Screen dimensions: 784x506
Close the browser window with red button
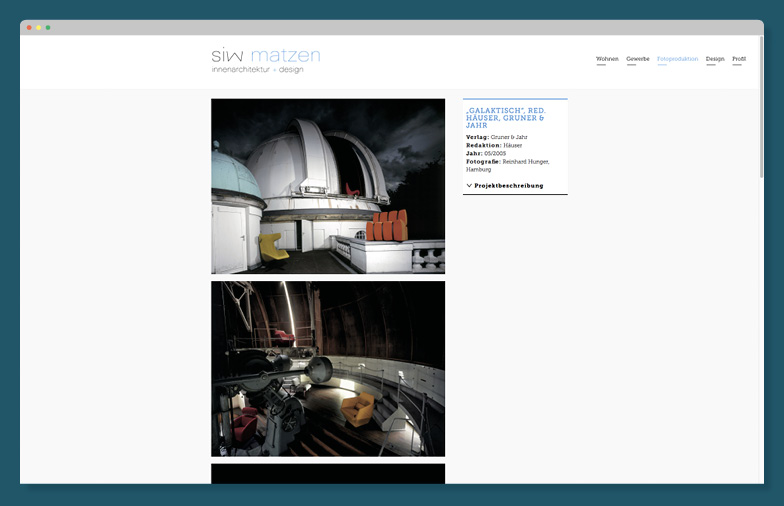click(x=29, y=27)
